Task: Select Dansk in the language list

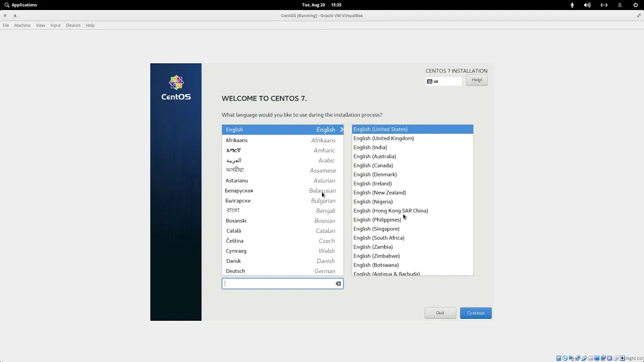Action: [x=283, y=261]
